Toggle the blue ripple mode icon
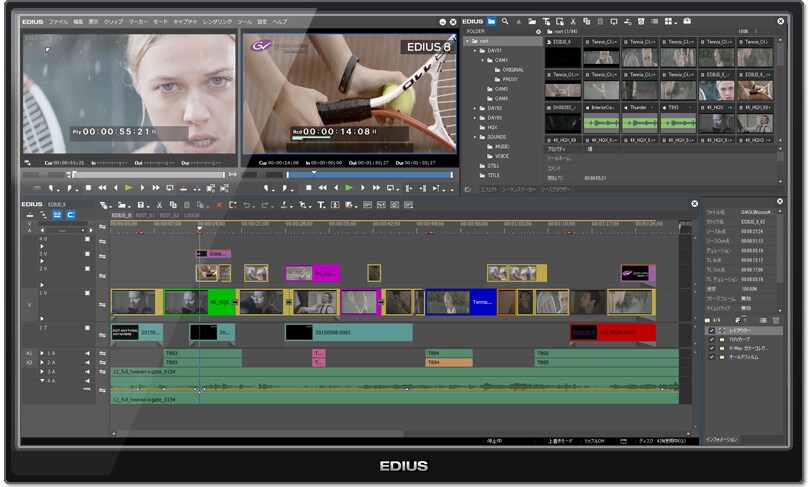This screenshot has height=487, width=808. [x=57, y=214]
